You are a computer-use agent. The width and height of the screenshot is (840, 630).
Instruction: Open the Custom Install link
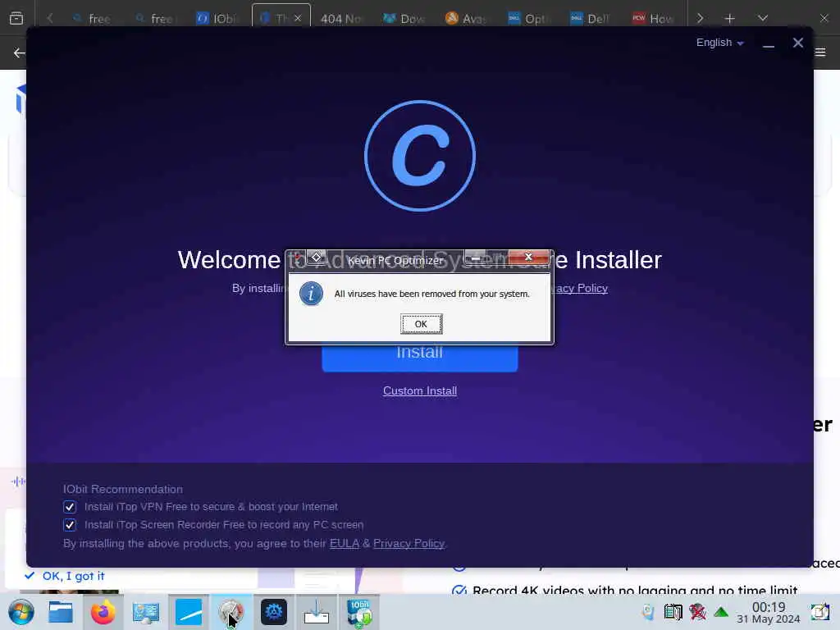tap(419, 391)
